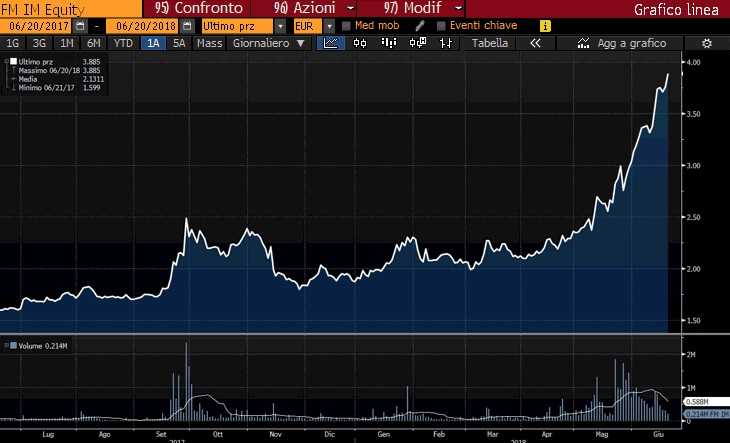The width and height of the screenshot is (730, 443).
Task: Click the Tabella button
Action: tap(489, 43)
